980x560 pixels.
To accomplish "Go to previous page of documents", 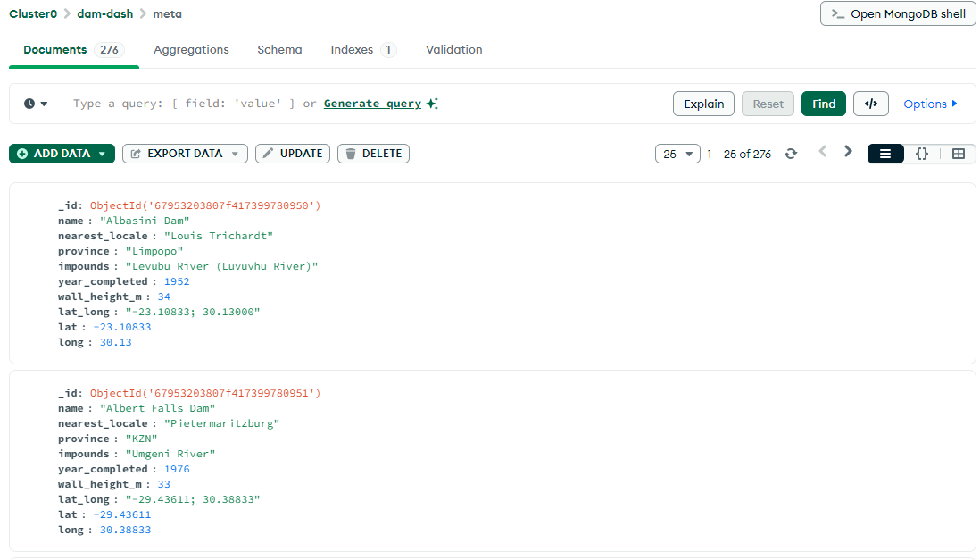I will tap(823, 152).
